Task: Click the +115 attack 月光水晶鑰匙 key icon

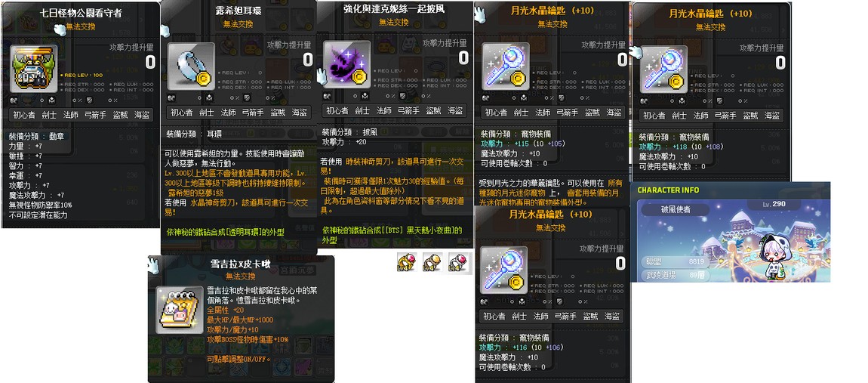Action: 506,66
